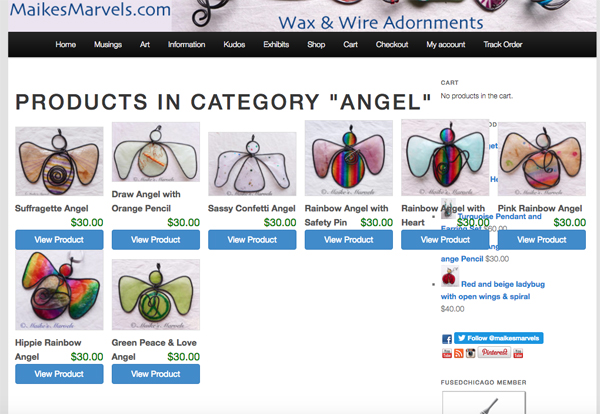The width and height of the screenshot is (600, 414).
Task: Open the YouTube icon beside the RSS icon
Action: tap(447, 353)
